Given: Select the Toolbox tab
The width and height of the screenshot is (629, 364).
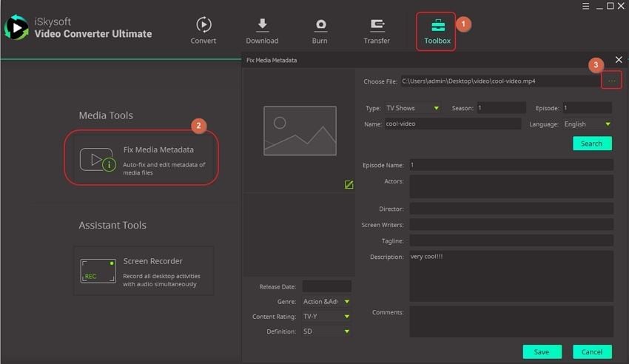Looking at the screenshot, I should (437, 31).
